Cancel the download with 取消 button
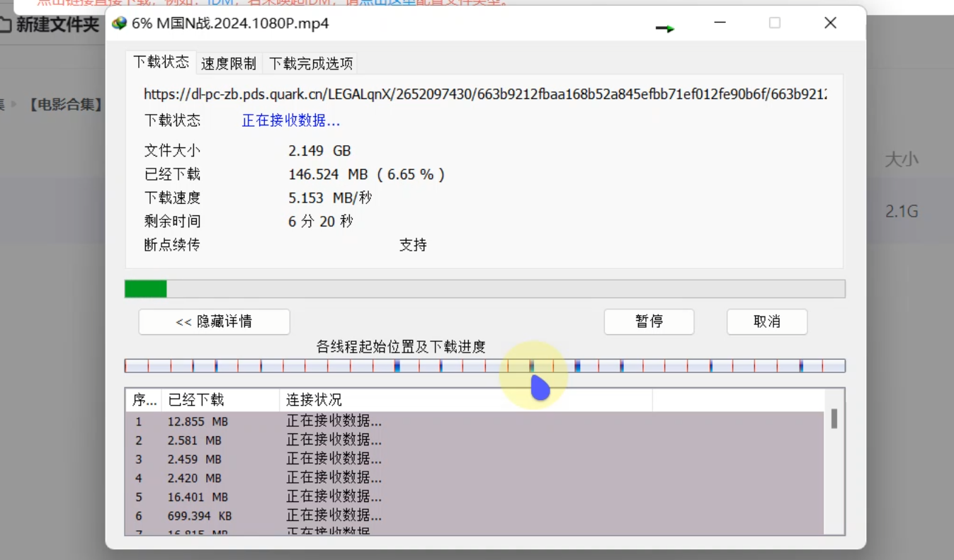This screenshot has height=560, width=954. coord(767,321)
